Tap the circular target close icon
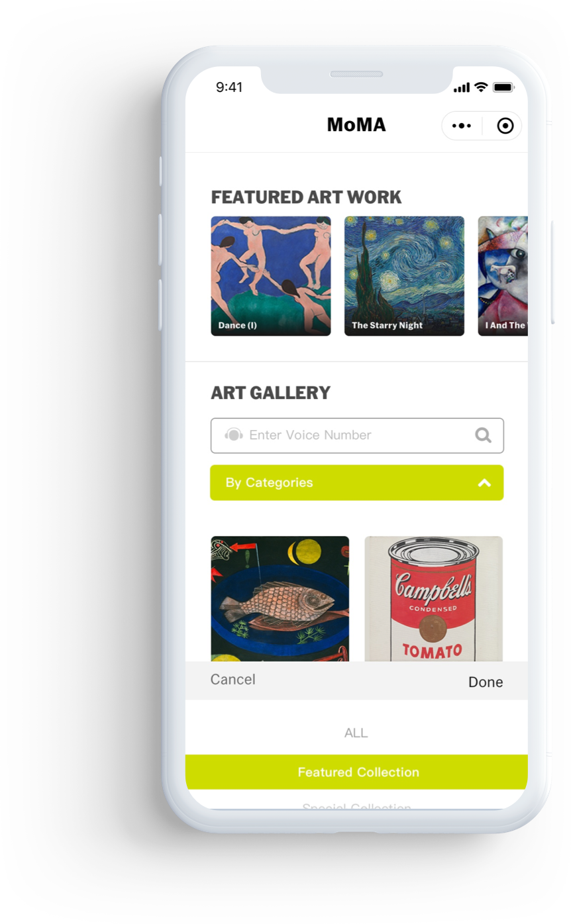571x924 pixels. click(x=505, y=126)
